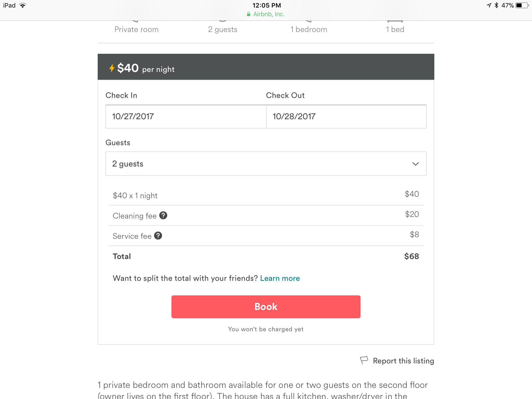This screenshot has height=399, width=532.
Task: Select the Check Out date field
Action: [346, 116]
